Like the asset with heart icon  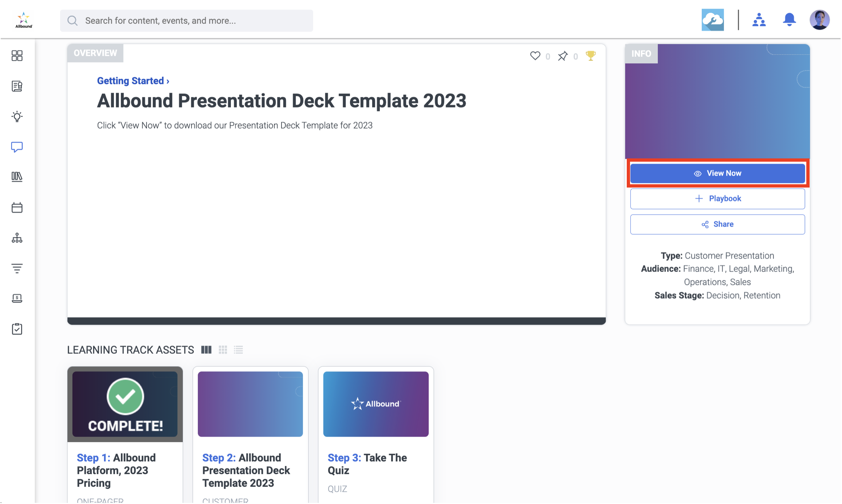(535, 56)
